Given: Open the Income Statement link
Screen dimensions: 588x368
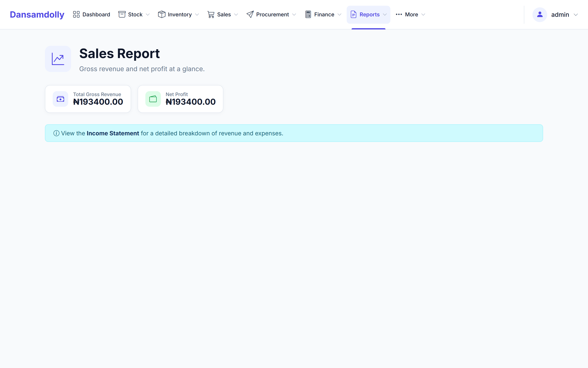Looking at the screenshot, I should tap(113, 133).
